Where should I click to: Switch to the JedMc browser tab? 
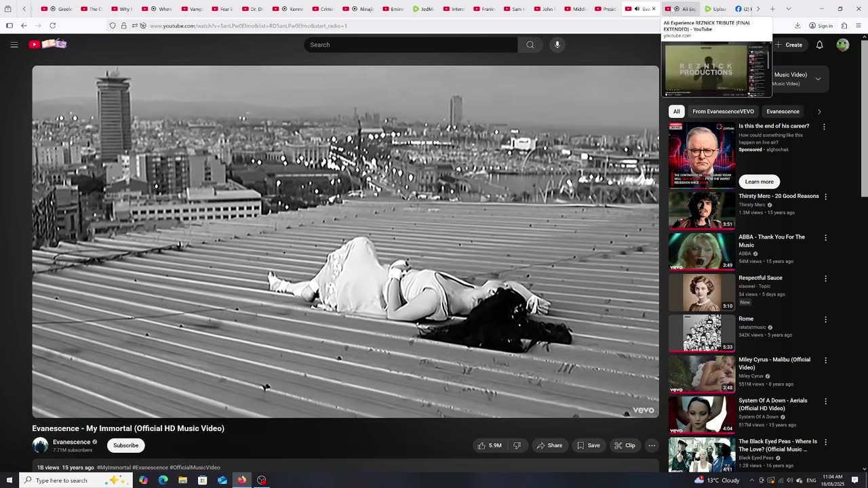tap(424, 9)
